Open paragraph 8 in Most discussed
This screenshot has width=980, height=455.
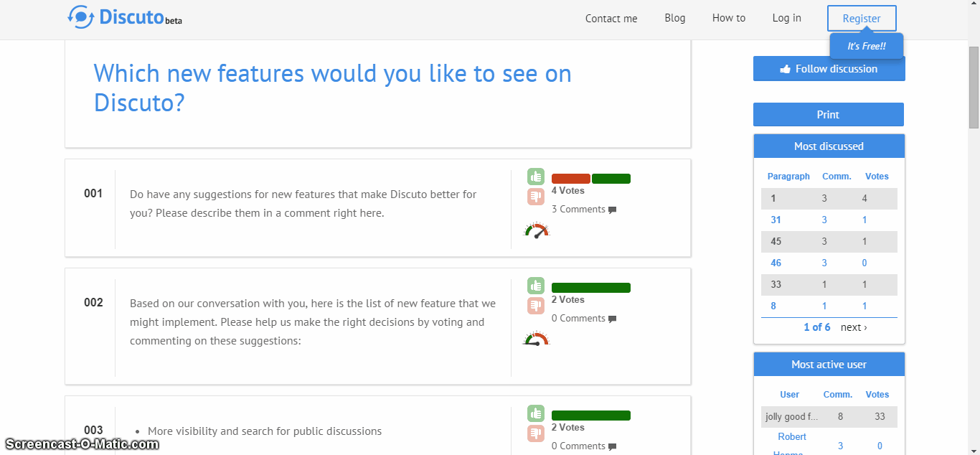(x=773, y=306)
